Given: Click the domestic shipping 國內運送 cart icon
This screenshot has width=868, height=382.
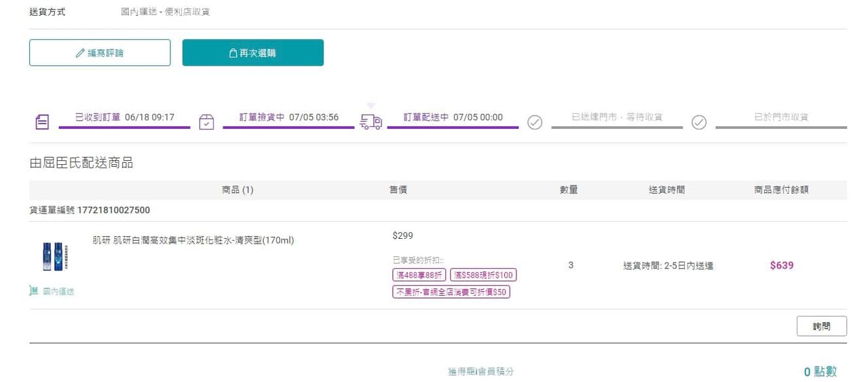Looking at the screenshot, I should 34,291.
